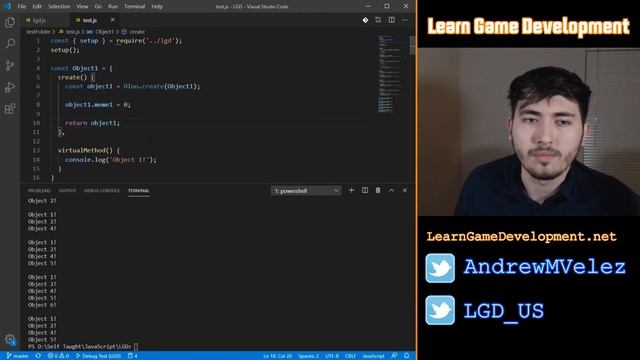640x360 pixels.
Task: Click the synchronize changes status icon
Action: pyautogui.click(x=38, y=356)
